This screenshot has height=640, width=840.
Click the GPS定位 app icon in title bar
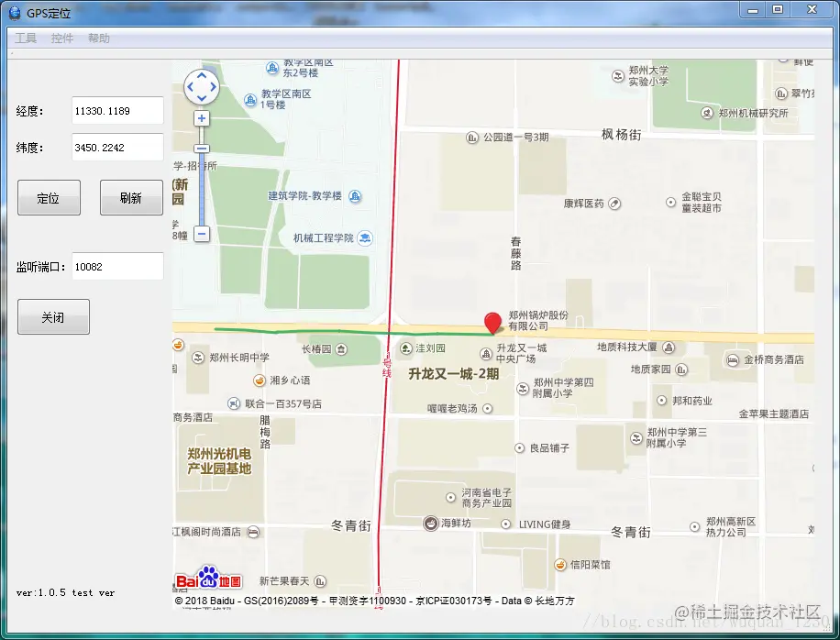(15, 13)
